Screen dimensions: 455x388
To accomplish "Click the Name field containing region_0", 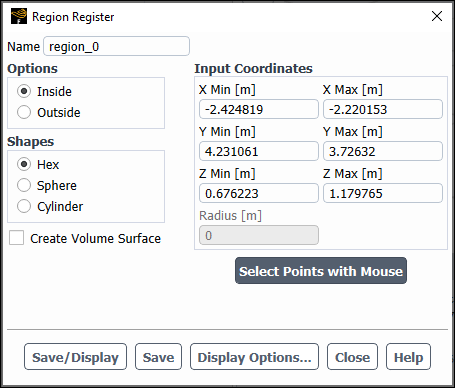I will [x=116, y=46].
